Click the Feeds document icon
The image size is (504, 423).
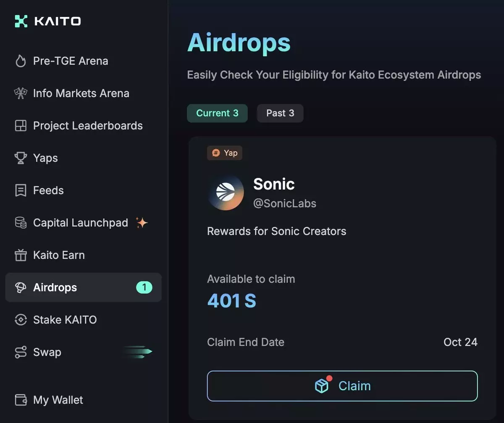coord(21,190)
